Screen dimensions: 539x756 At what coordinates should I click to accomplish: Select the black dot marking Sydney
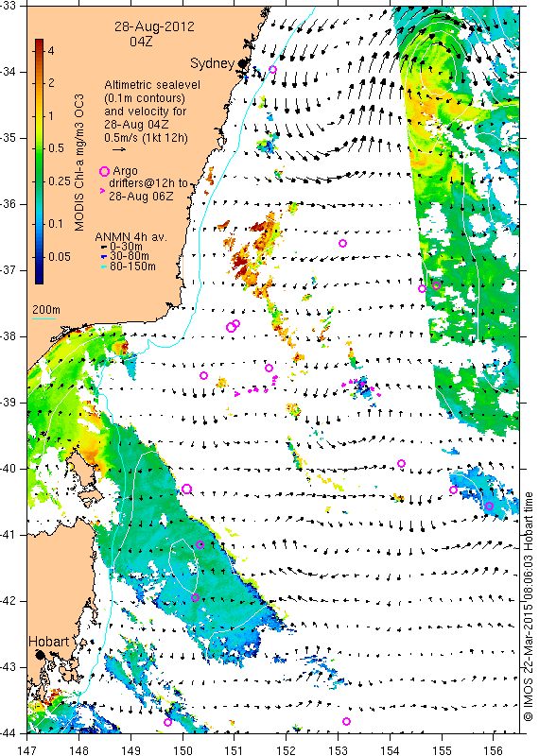point(242,63)
